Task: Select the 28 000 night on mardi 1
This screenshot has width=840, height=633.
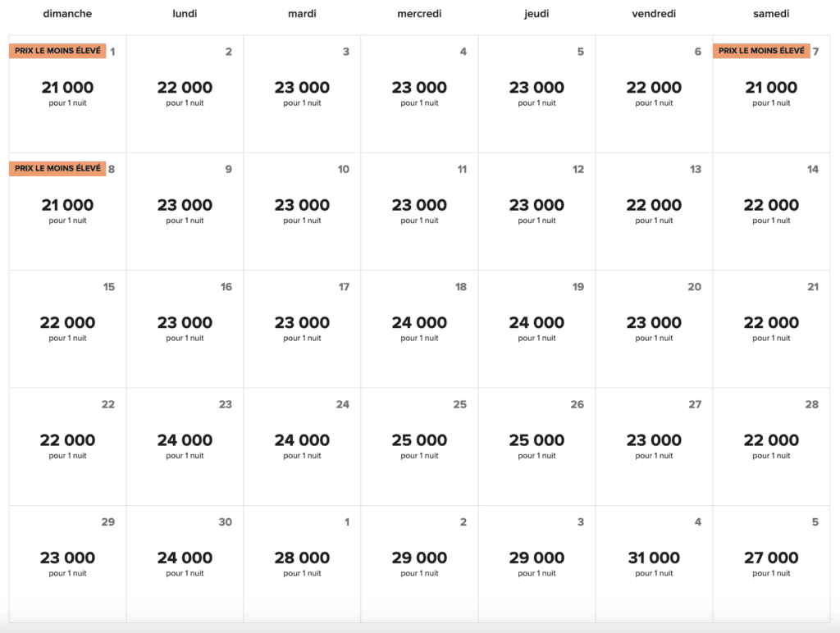Action: pyautogui.click(x=302, y=562)
